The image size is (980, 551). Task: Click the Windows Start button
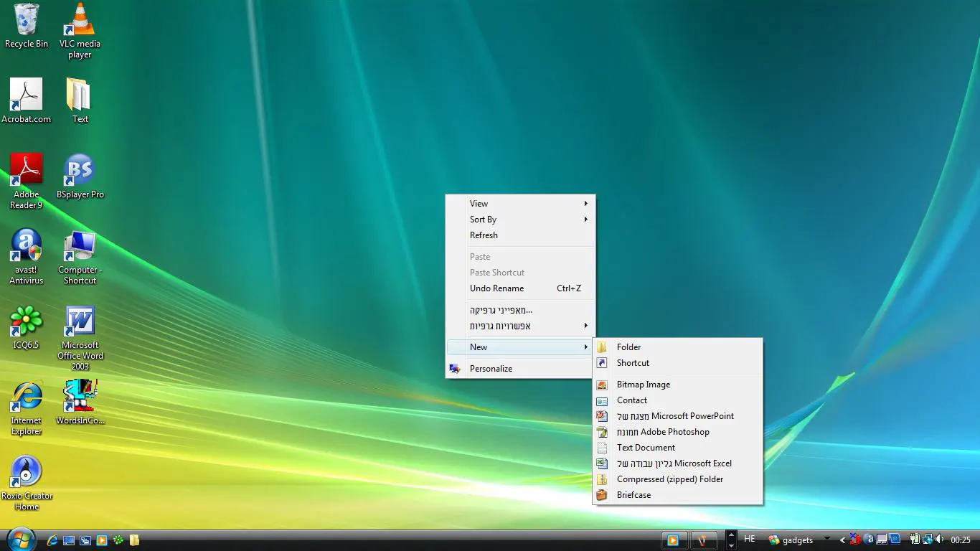click(19, 539)
